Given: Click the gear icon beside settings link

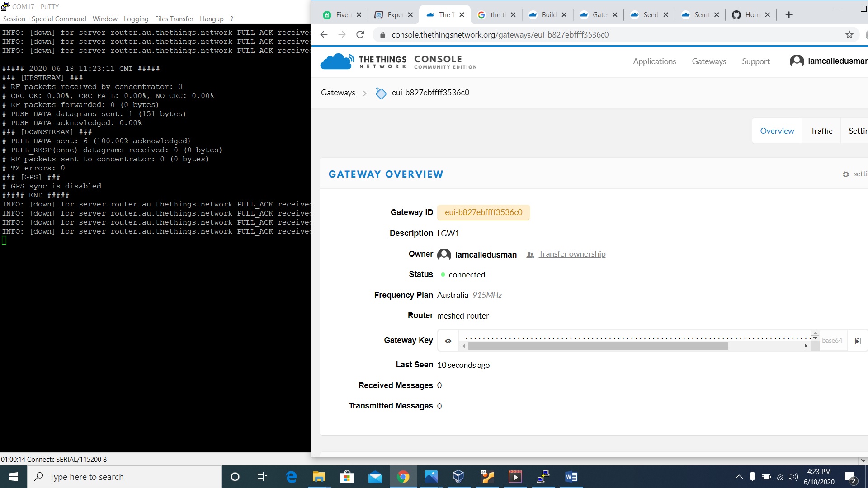Looking at the screenshot, I should point(846,174).
